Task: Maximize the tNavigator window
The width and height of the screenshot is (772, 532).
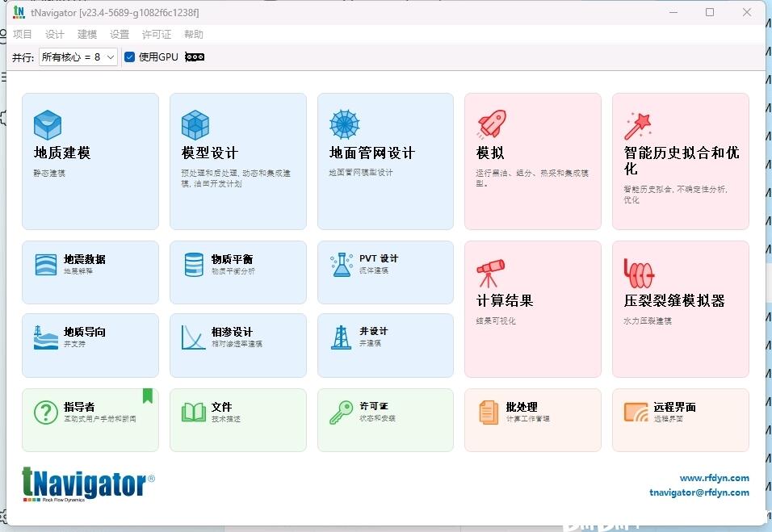Action: coord(710,12)
